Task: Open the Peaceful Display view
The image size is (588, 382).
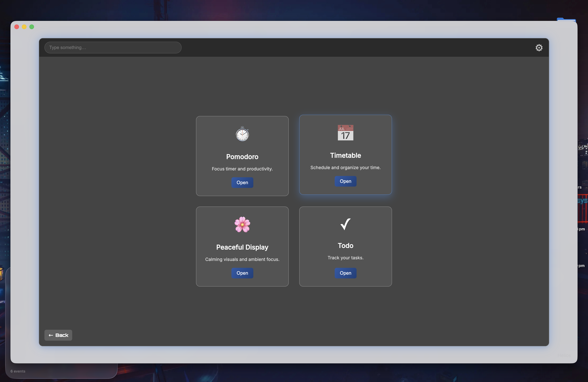Action: [x=242, y=273]
